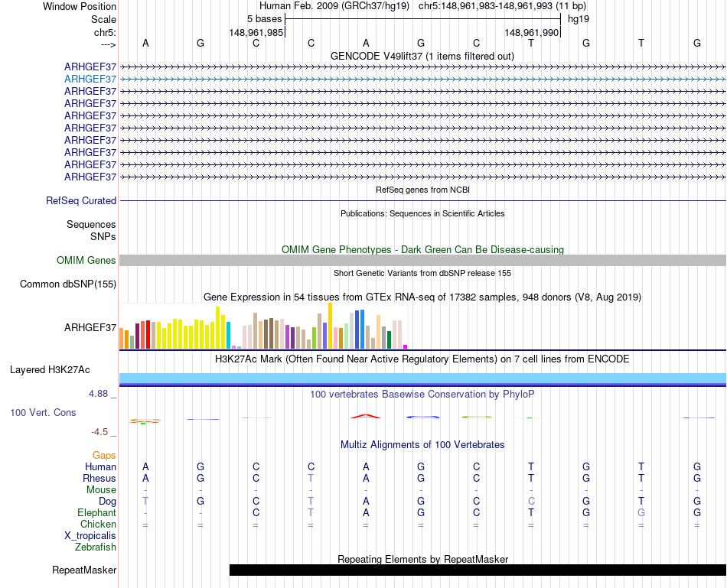Open the GENCODE V49lift37 track title
The height and width of the screenshot is (588, 727).
pyautogui.click(x=422, y=56)
